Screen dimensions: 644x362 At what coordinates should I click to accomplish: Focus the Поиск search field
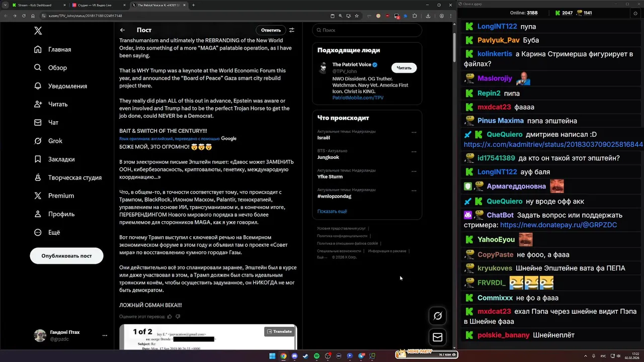coord(367,30)
